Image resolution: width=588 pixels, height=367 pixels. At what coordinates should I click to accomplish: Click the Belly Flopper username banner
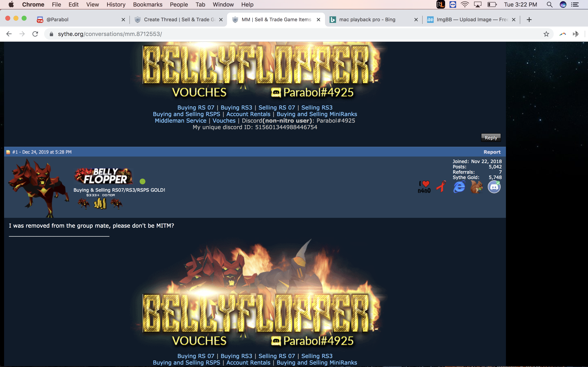(x=104, y=176)
